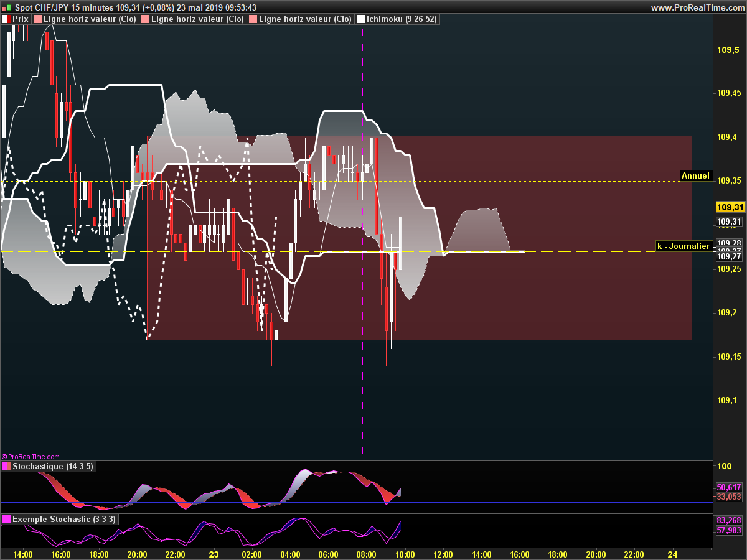
Task: Click the candlestick icon beside Spot CHF/JPY title
Action: pyautogui.click(x=6, y=7)
